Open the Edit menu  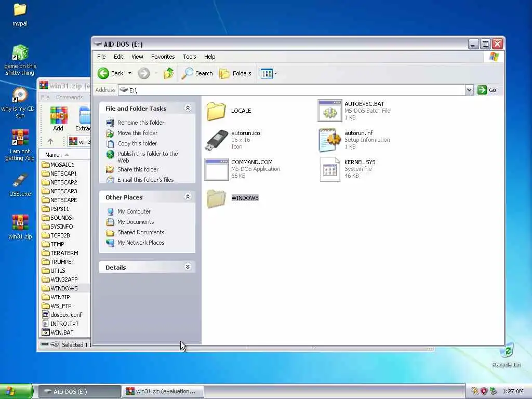click(x=118, y=57)
